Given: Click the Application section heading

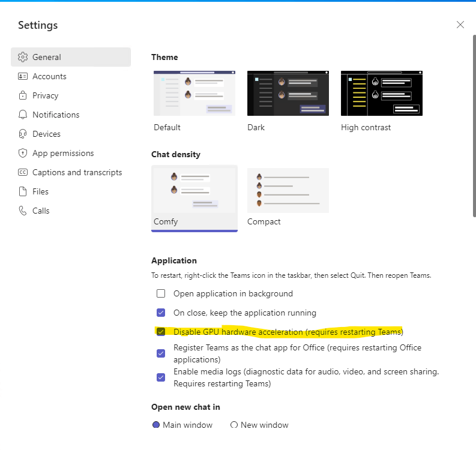Looking at the screenshot, I should (x=174, y=260).
